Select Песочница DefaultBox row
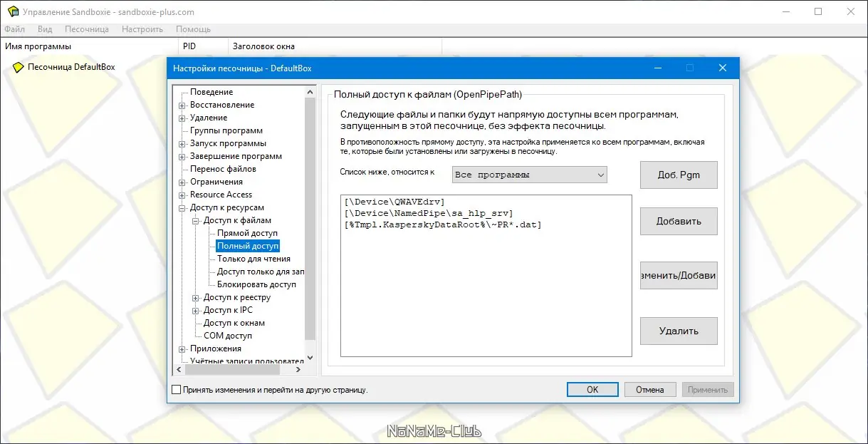 pos(71,67)
